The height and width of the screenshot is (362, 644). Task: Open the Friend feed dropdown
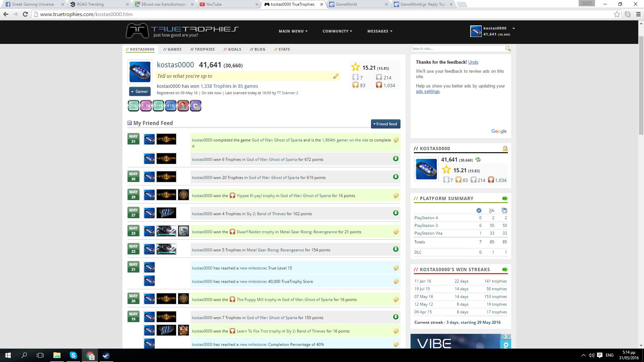[385, 124]
